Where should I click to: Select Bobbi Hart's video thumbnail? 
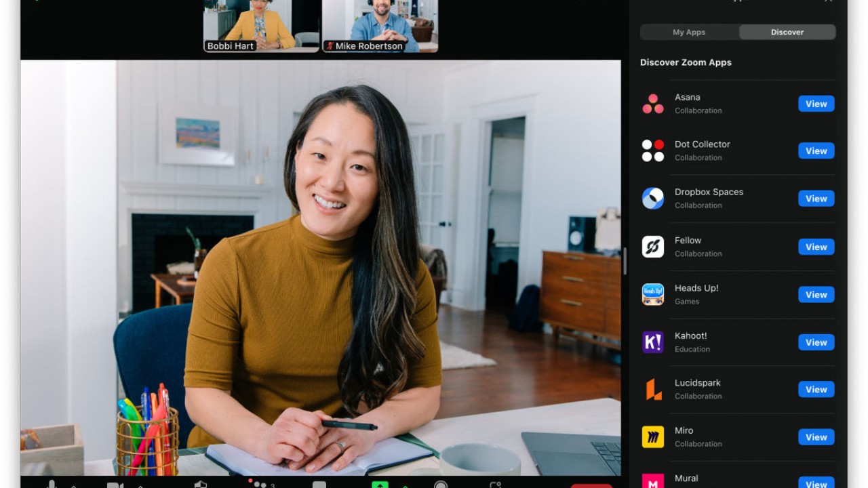click(x=261, y=26)
